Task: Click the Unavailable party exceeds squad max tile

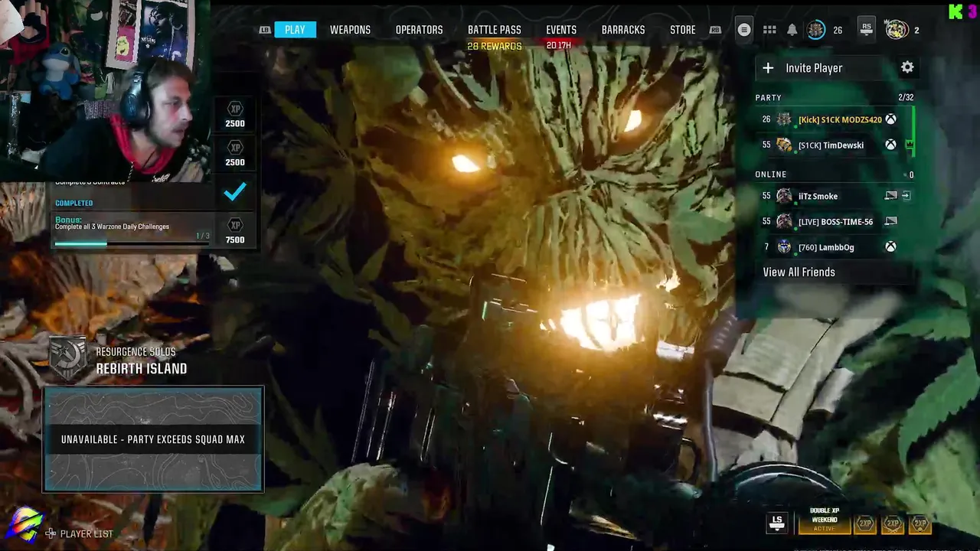Action: [153, 439]
